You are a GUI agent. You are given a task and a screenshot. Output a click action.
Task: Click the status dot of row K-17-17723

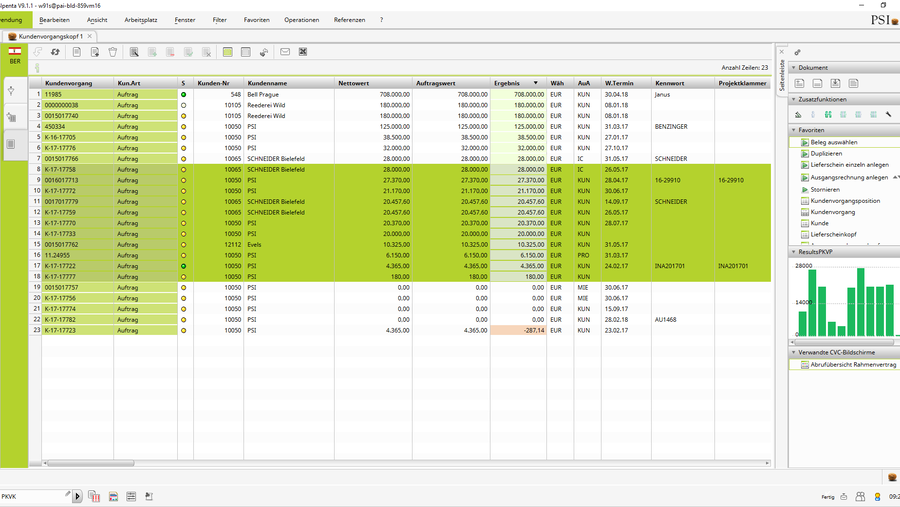coord(184,330)
